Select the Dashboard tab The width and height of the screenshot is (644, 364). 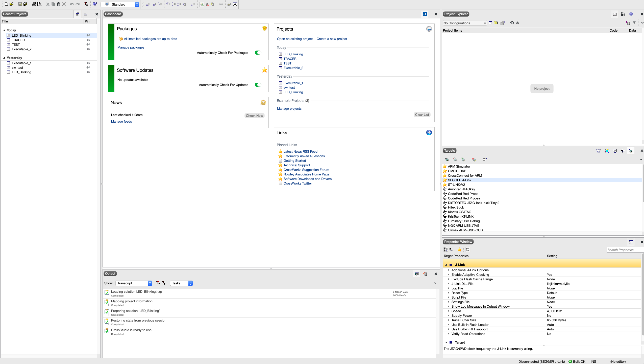pos(113,14)
